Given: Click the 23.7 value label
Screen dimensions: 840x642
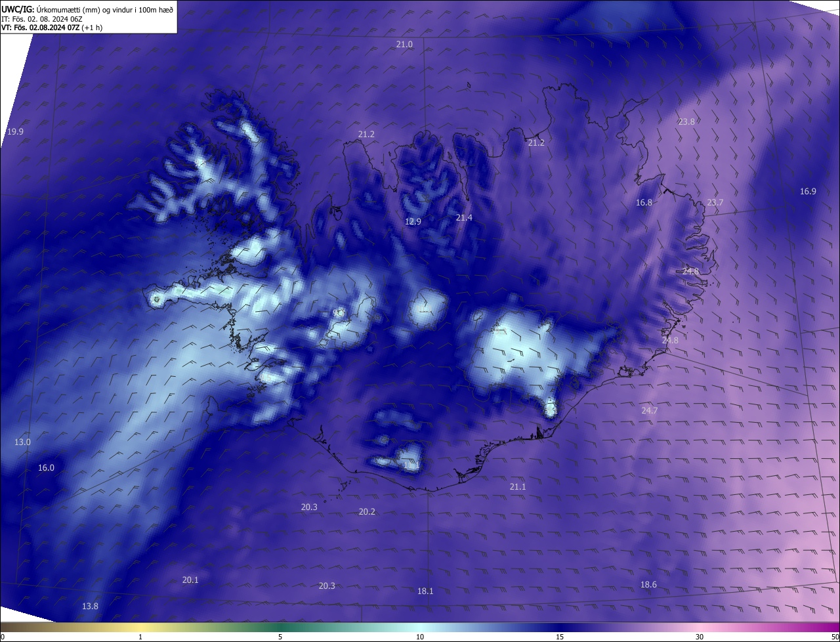Looking at the screenshot, I should point(715,202).
